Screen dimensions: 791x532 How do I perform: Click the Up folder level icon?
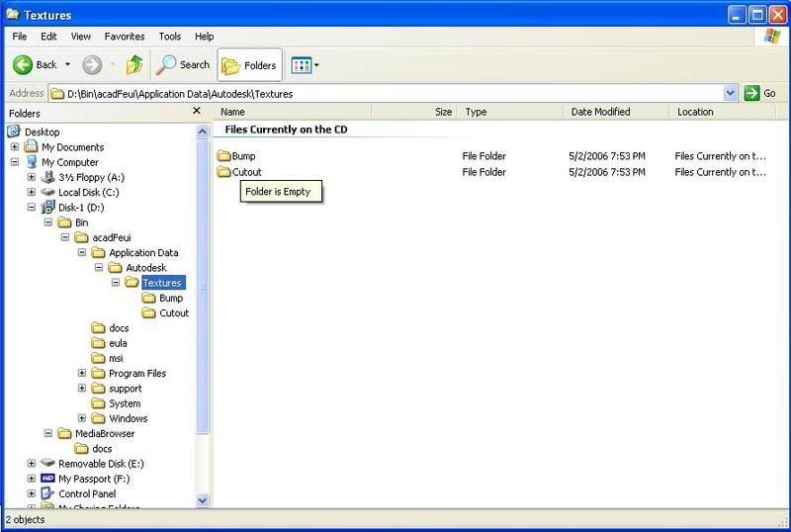pyautogui.click(x=134, y=65)
